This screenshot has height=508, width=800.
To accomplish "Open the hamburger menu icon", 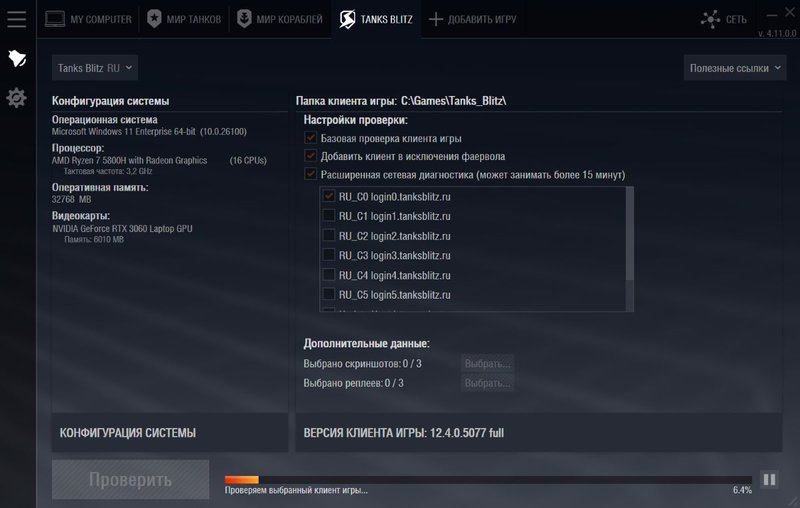I will (16, 19).
